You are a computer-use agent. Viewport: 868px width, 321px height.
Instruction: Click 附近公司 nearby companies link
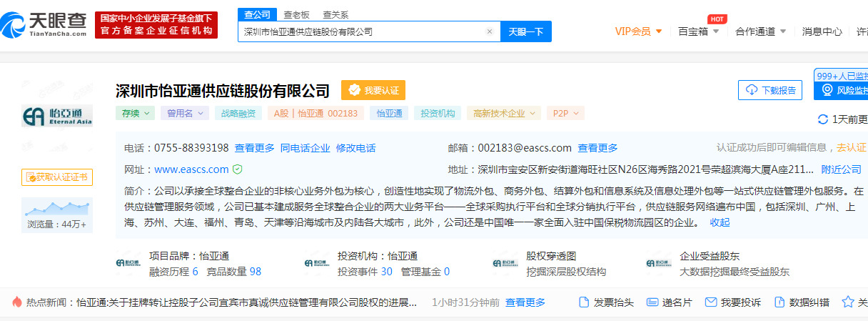(x=841, y=169)
